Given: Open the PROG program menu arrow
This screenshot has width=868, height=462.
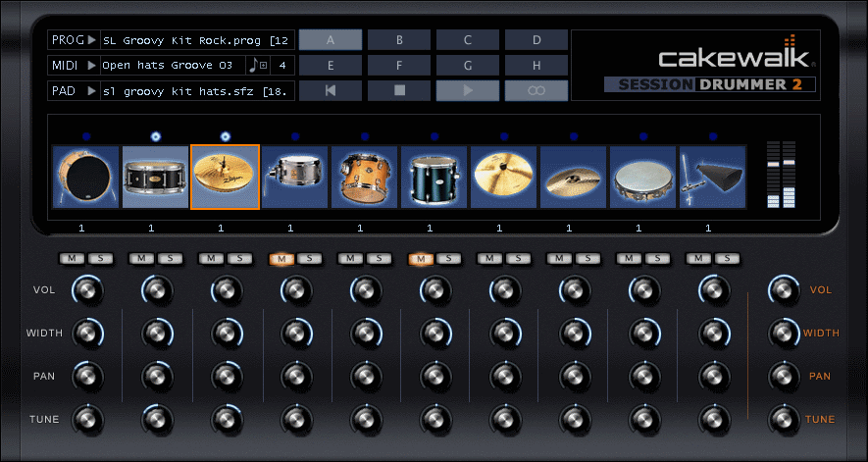Looking at the screenshot, I should 91,40.
